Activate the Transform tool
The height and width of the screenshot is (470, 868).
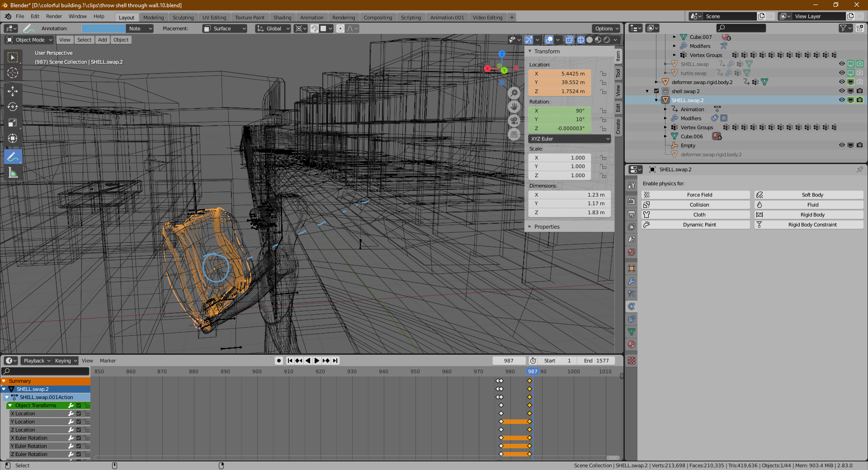[x=13, y=139]
